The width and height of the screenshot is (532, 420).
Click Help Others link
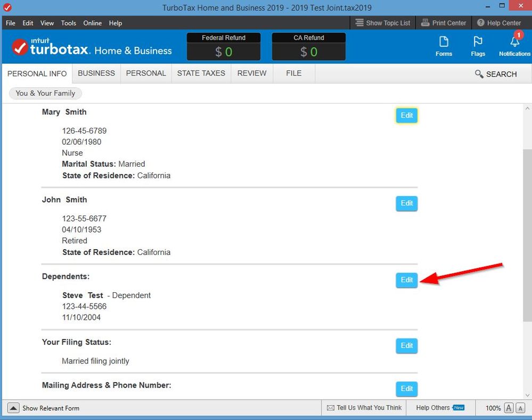tap(440, 408)
